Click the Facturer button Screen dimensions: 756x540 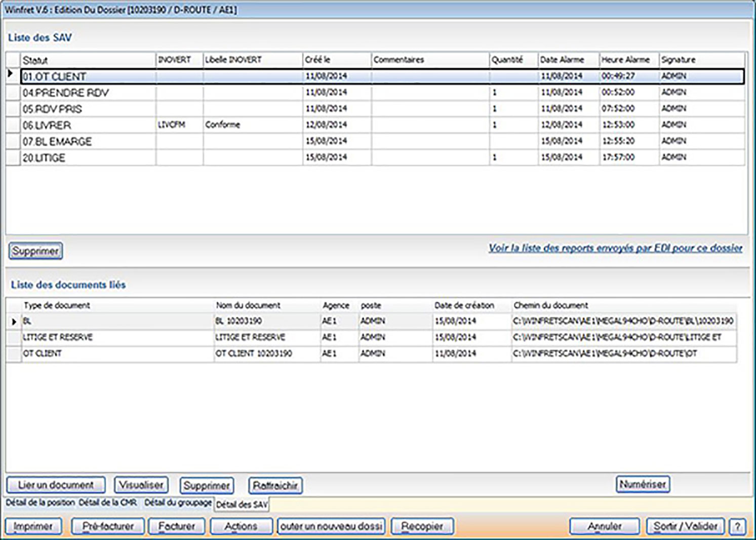pos(177,526)
